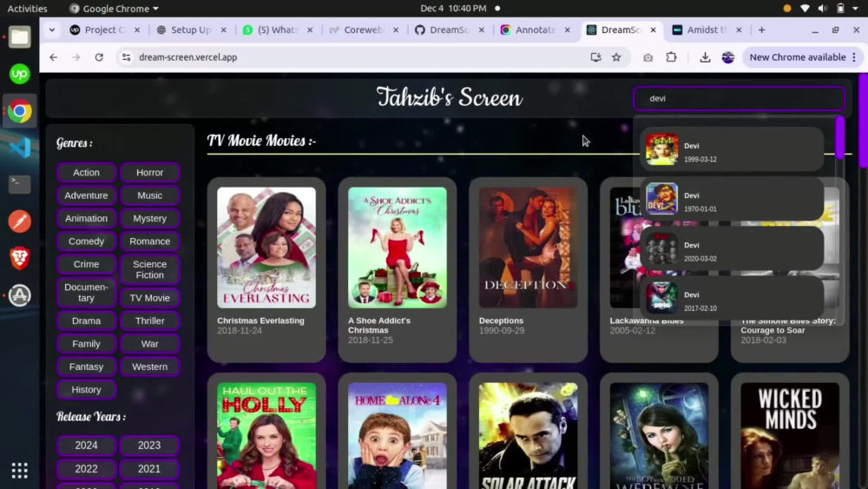Open Google Chrome app menu in top bar
Viewport: 868px width, 489px height.
pos(114,9)
